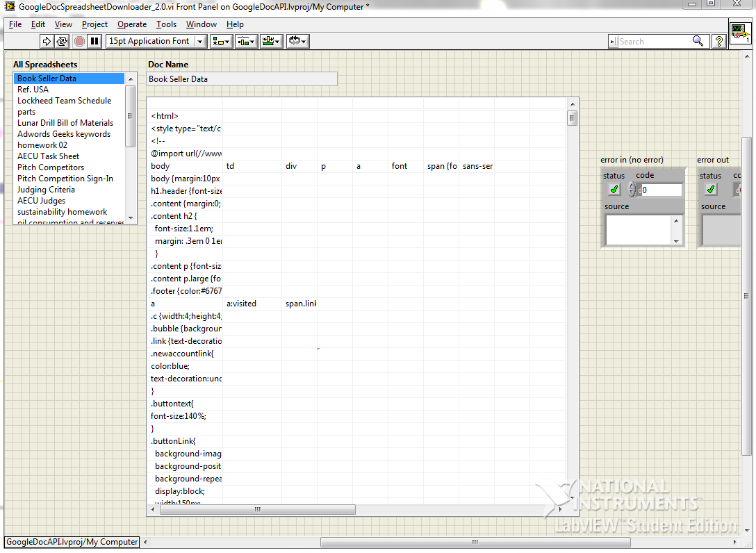Select Pitch Competitors from All Spreadsheets

coord(51,167)
